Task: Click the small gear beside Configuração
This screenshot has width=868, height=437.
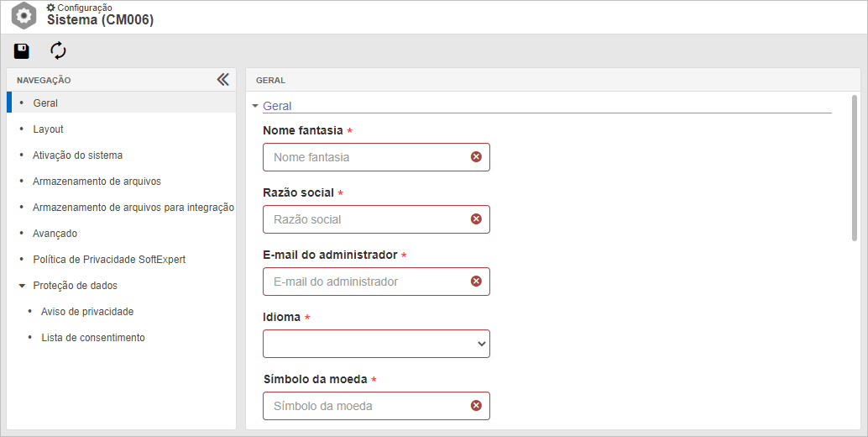Action: point(51,8)
